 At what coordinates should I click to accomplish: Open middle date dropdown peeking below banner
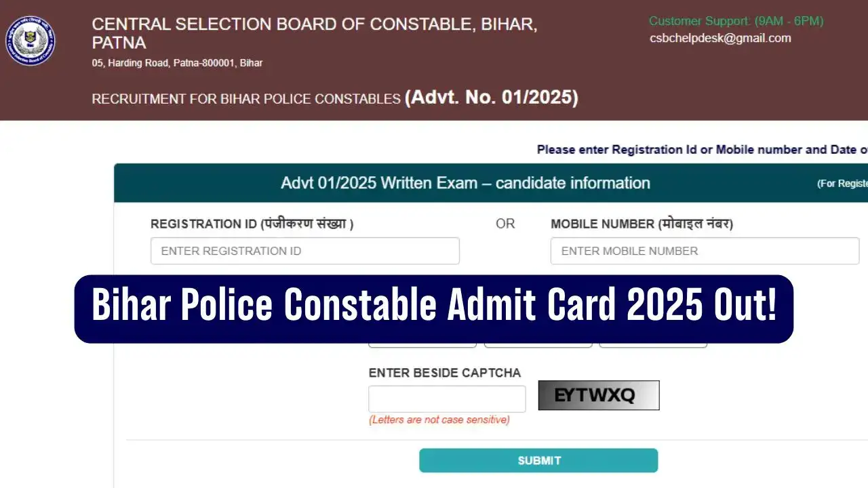[x=538, y=345]
